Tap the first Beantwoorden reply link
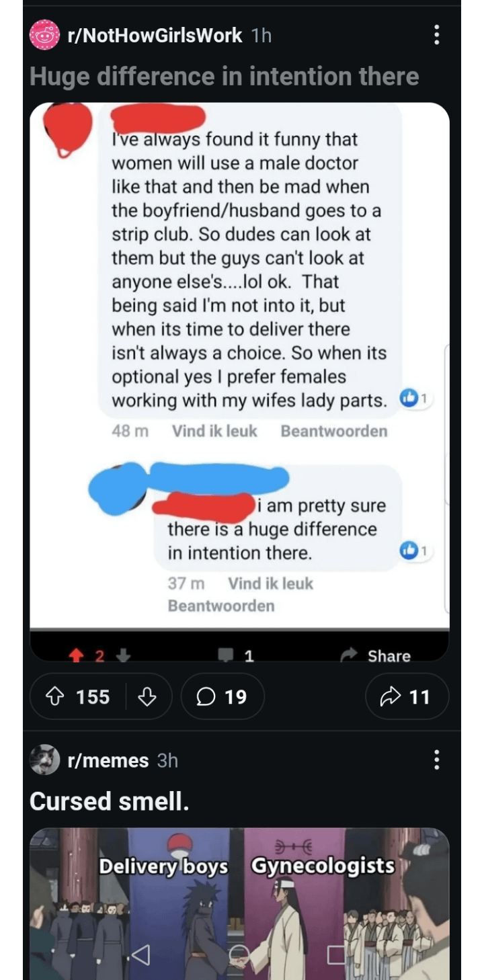This screenshot has width=484, height=980. (333, 431)
